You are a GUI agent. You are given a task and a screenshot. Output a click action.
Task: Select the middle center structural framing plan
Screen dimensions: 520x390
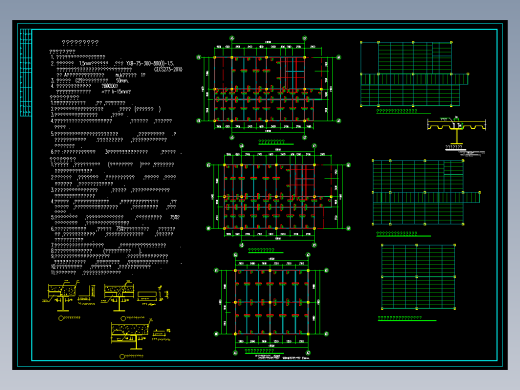click(278, 196)
